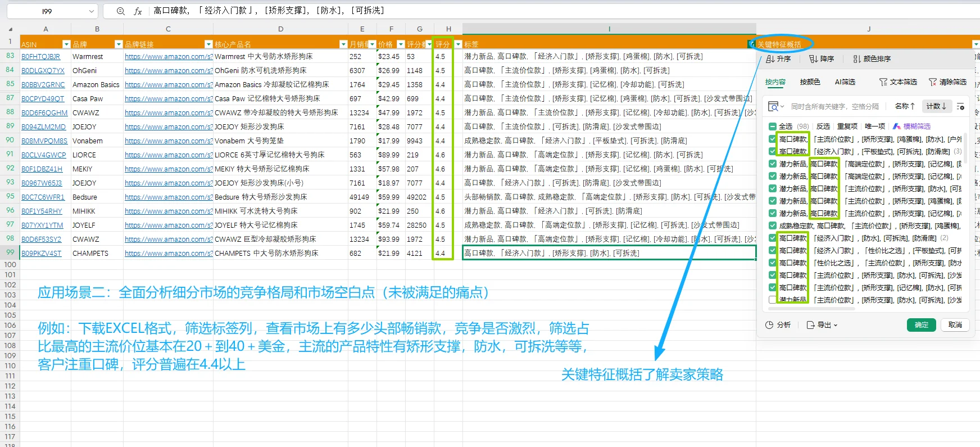This screenshot has width=980, height=447.
Task: Switch to the AI筛选 tab
Action: pyautogui.click(x=845, y=82)
